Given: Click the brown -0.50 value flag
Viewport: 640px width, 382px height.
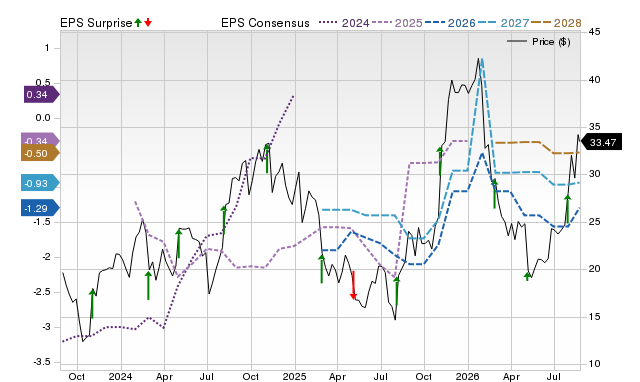Looking at the screenshot, I should pyautogui.click(x=40, y=153).
